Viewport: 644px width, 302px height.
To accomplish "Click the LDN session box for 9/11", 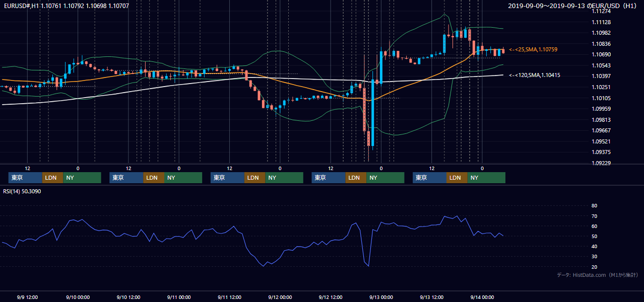I will click(x=255, y=178).
